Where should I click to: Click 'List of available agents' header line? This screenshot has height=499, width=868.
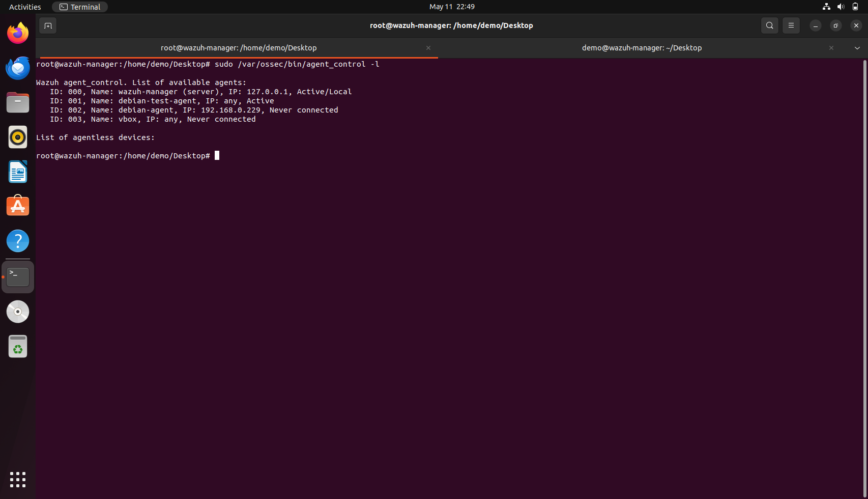pos(141,82)
